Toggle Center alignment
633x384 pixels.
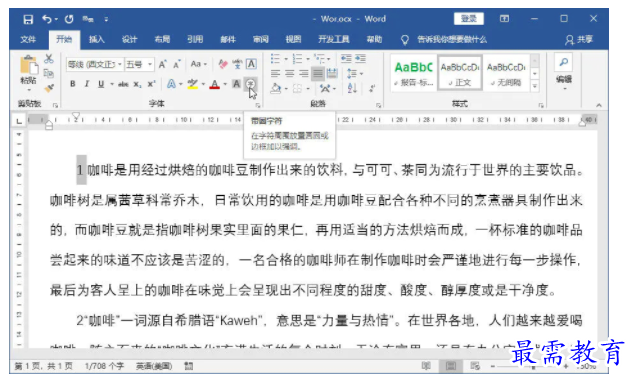[289, 73]
